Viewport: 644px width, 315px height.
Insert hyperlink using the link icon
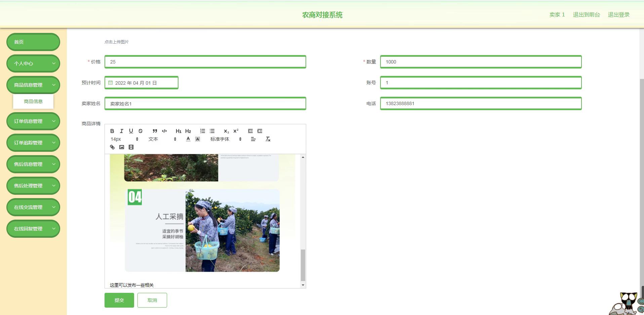[112, 147]
